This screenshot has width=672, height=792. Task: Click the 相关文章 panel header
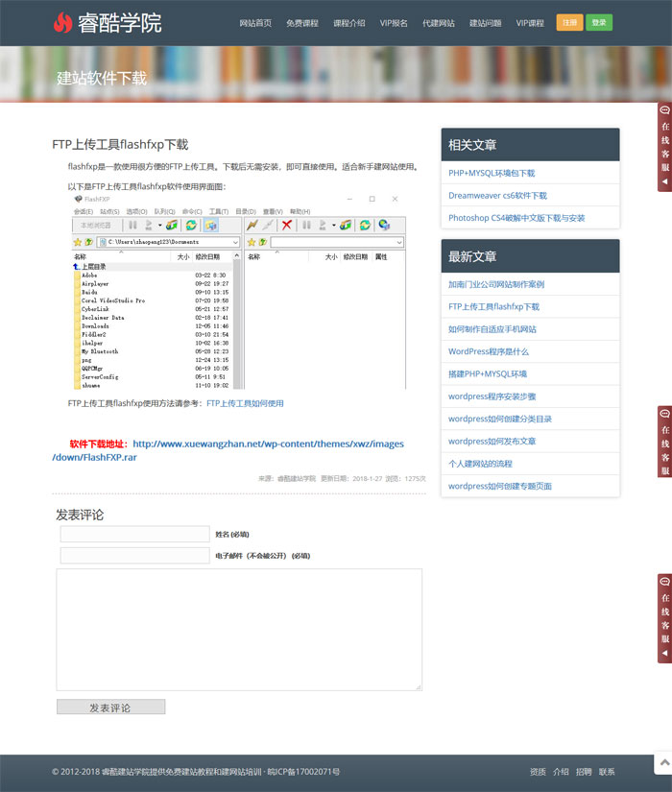pos(531,145)
